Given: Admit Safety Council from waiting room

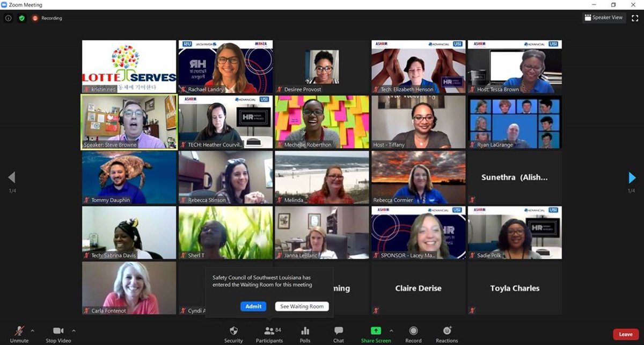Looking at the screenshot, I should pos(253,306).
